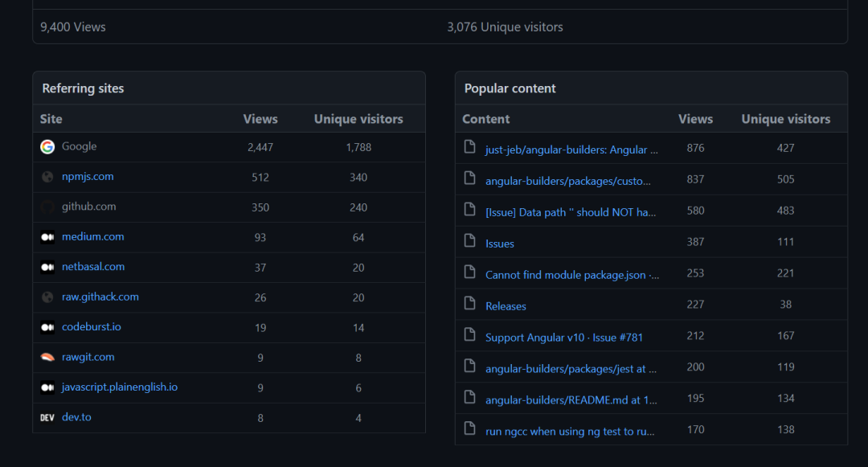868x467 pixels.
Task: Click file icon for just-jeb/angular-builders row
Action: (470, 146)
